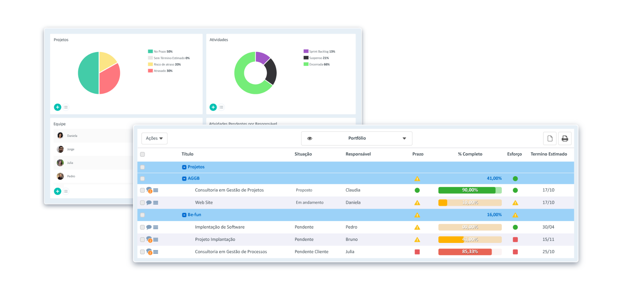Click the Prazo warning triangle in AGGB row
The width and height of the screenshot is (644, 302).
(x=417, y=179)
